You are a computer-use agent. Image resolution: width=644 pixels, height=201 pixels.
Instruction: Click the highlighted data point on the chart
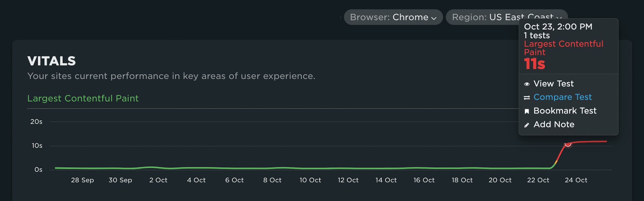[568, 144]
